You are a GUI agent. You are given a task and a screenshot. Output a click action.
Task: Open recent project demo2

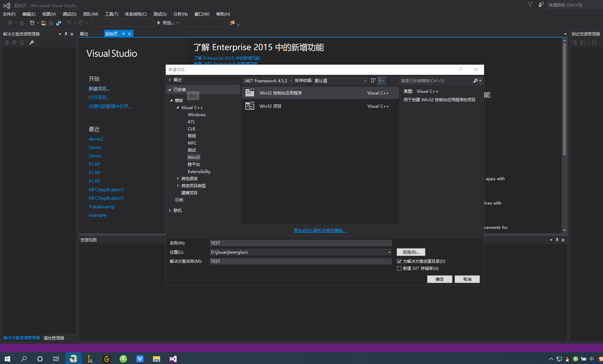pyautogui.click(x=96, y=139)
